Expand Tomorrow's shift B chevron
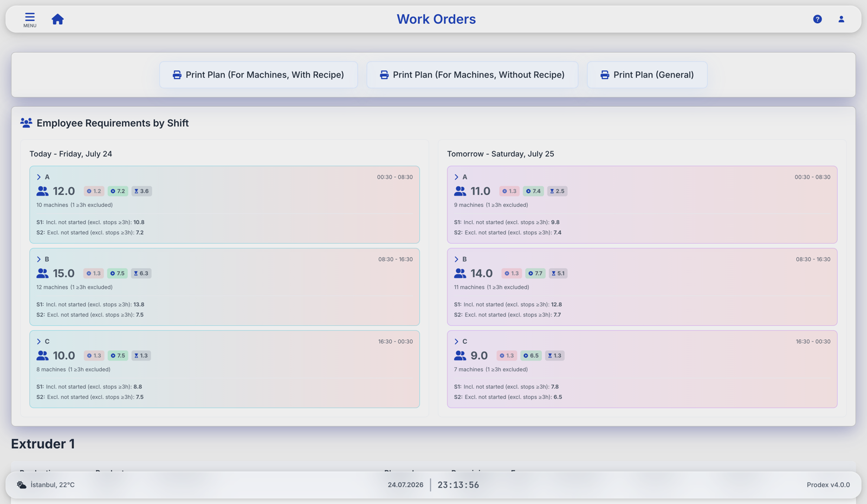Screen dimensions: 867x504 pyautogui.click(x=456, y=259)
